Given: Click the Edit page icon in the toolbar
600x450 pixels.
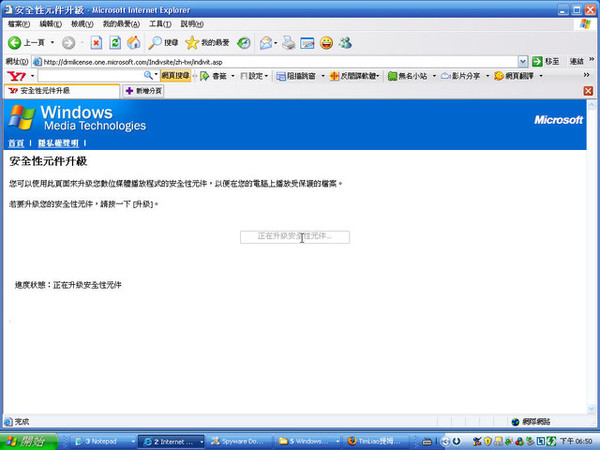Looking at the screenshot, I should tap(307, 43).
